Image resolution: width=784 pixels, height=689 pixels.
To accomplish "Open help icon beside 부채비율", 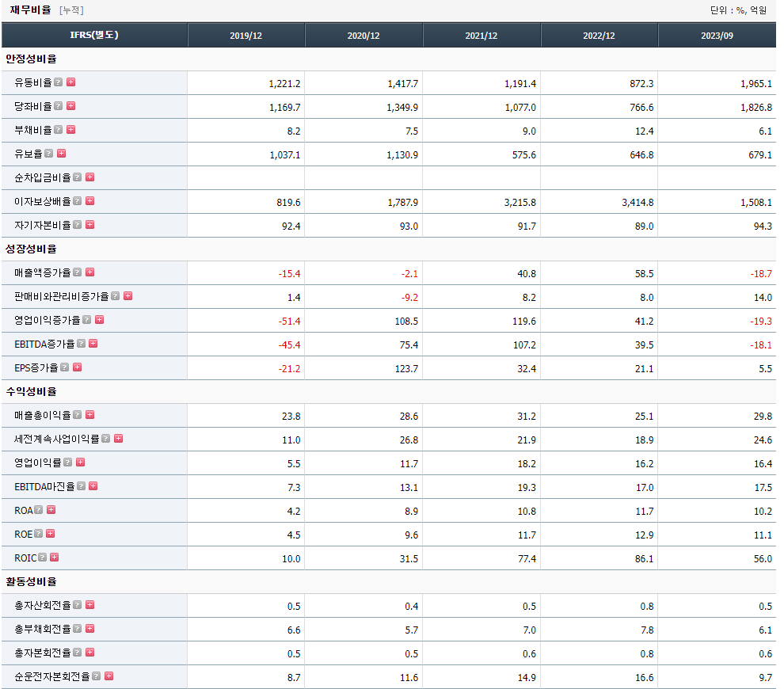I will tap(59, 130).
